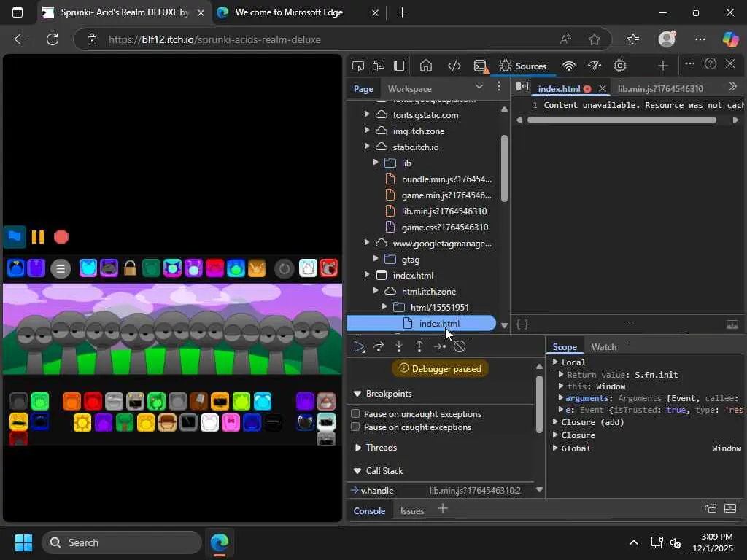Expand the Global scope entry

coord(555,448)
